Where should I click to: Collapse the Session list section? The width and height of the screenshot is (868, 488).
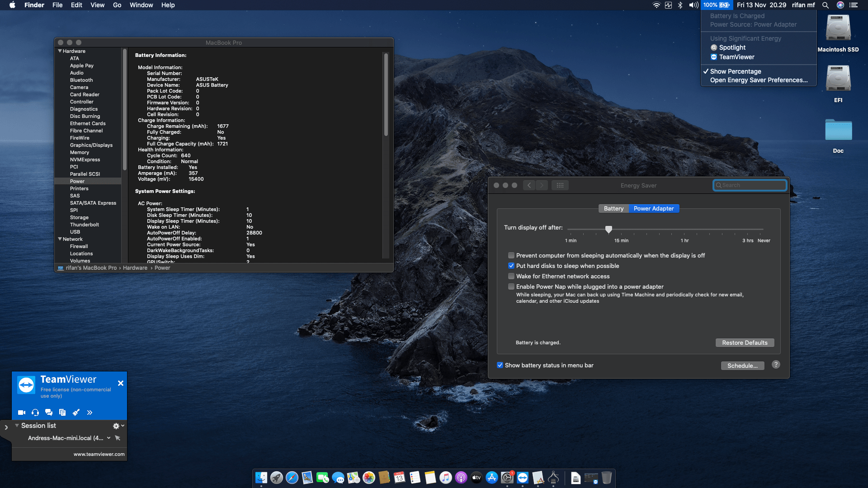(17, 425)
